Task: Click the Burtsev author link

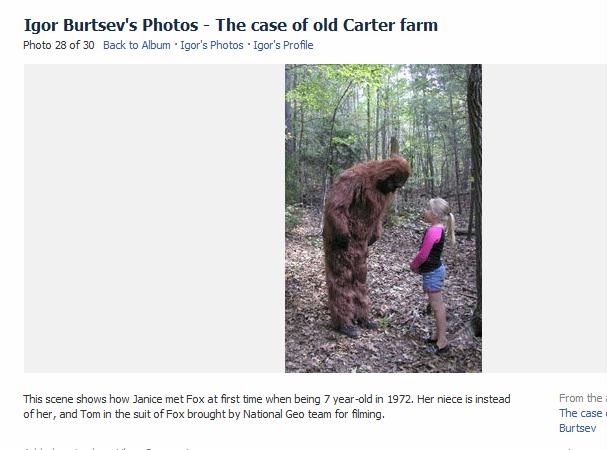Action: 578,428
